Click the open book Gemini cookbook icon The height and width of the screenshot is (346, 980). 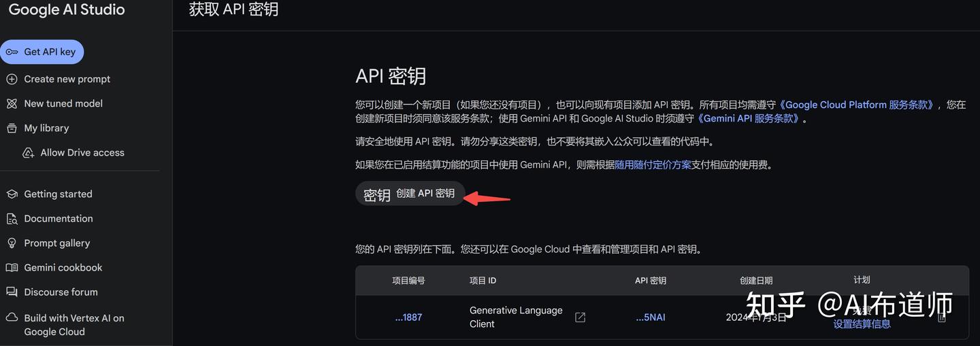coord(12,267)
